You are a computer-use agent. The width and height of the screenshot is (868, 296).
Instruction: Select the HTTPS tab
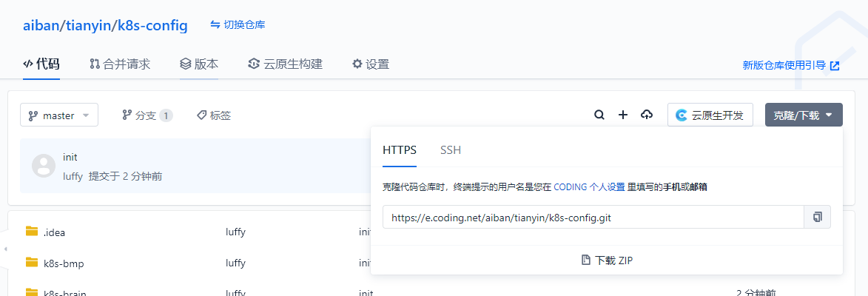tap(400, 150)
